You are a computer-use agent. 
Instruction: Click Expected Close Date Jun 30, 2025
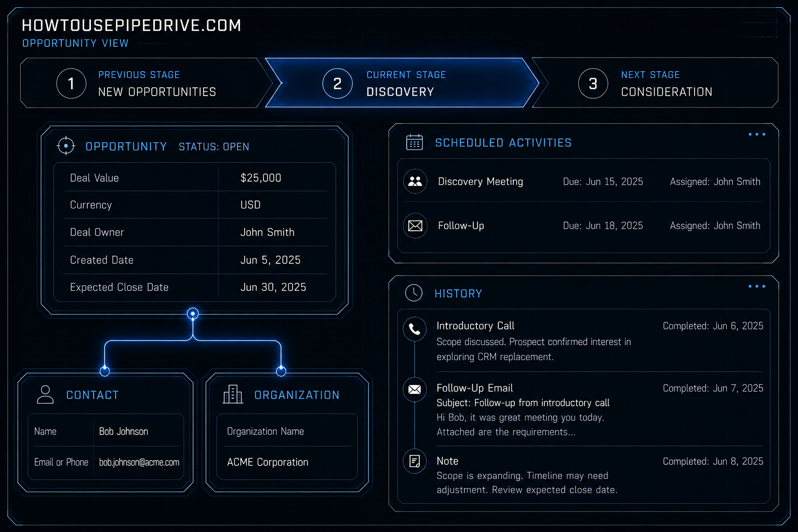coord(273,287)
